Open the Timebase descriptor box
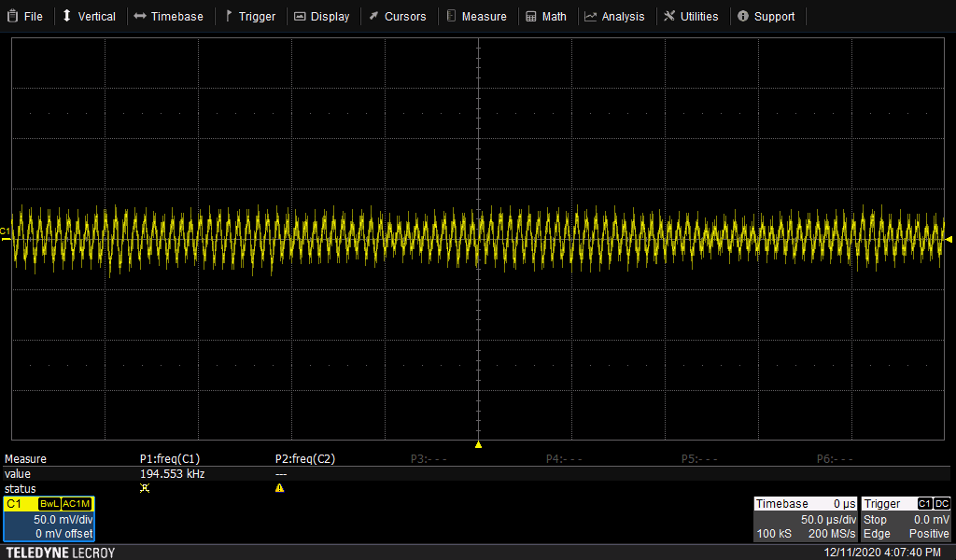This screenshot has width=956, height=560. pyautogui.click(x=805, y=519)
